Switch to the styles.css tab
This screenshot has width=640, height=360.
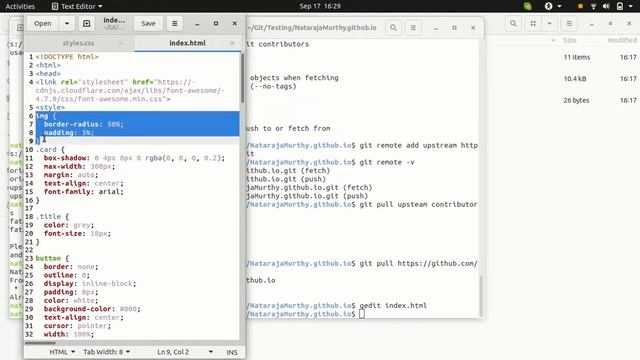(x=78, y=43)
